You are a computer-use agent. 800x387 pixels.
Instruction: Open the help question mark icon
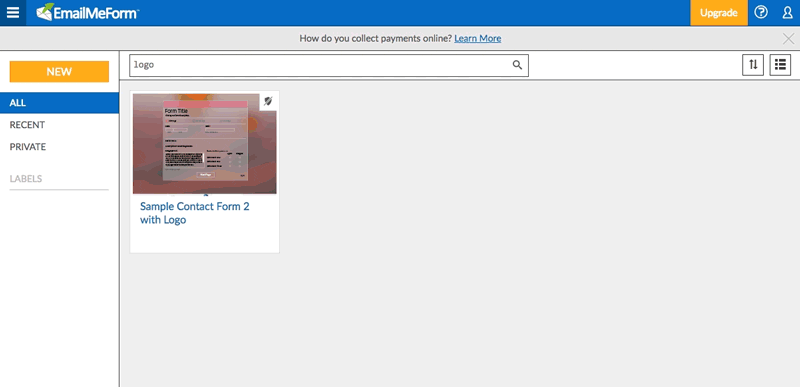(x=761, y=13)
